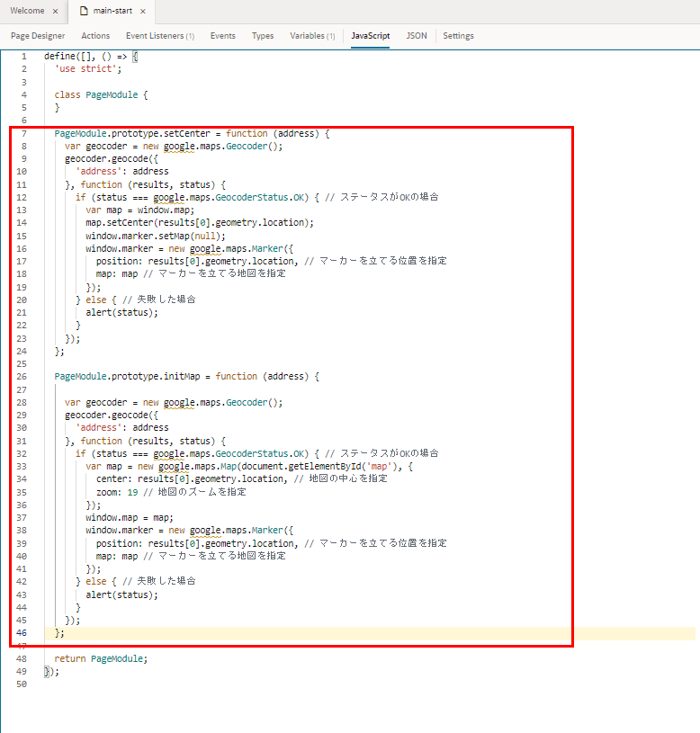Select the JavaScript tab
The image size is (700, 733).
[371, 36]
